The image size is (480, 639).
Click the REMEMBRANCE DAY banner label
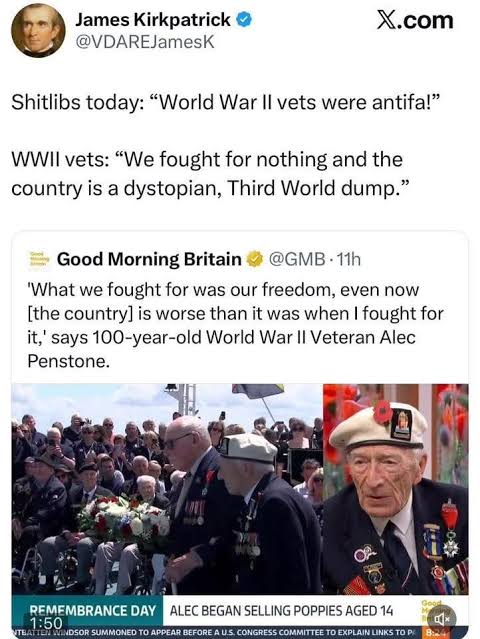click(92, 610)
